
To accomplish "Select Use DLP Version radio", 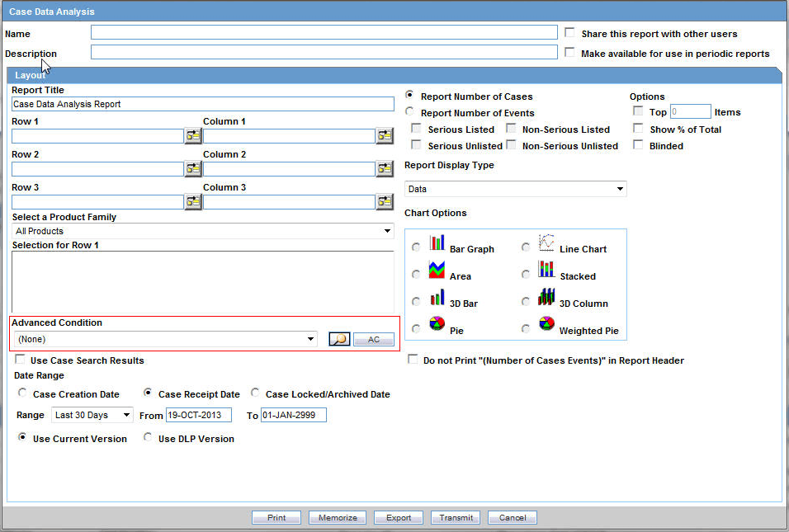I will 148,437.
